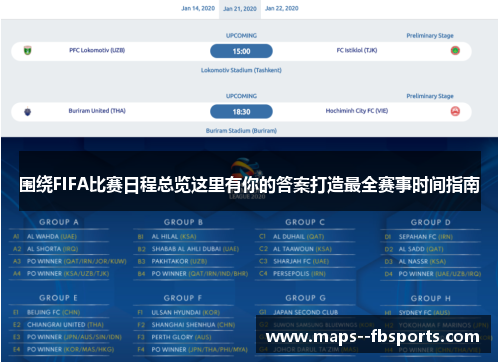
Task: Select the Jan 21, 2020 date tab
Action: point(240,9)
